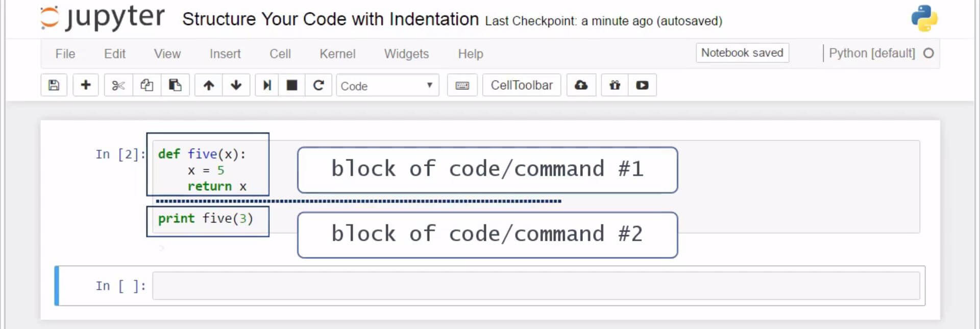
Task: Click the CellToolbar button
Action: coord(521,85)
